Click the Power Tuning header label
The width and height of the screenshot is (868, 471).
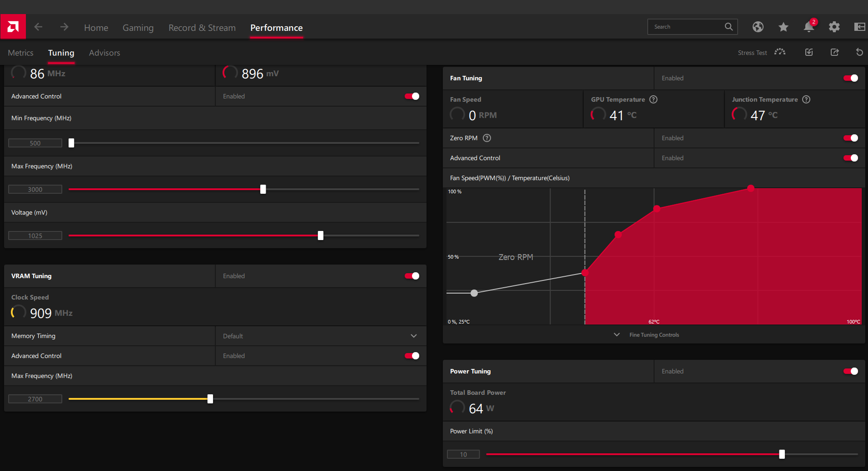[x=470, y=371]
